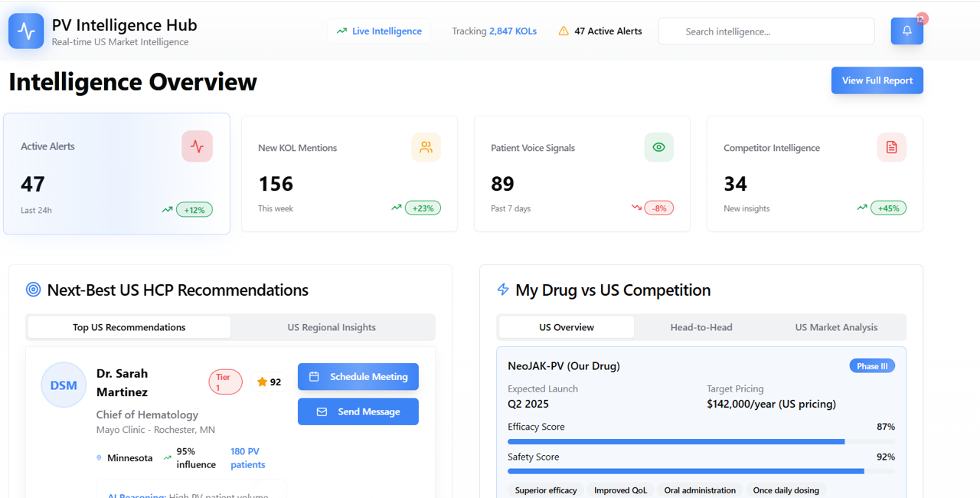This screenshot has width=980, height=498.
Task: Select the US Market Analysis tab
Action: point(836,326)
